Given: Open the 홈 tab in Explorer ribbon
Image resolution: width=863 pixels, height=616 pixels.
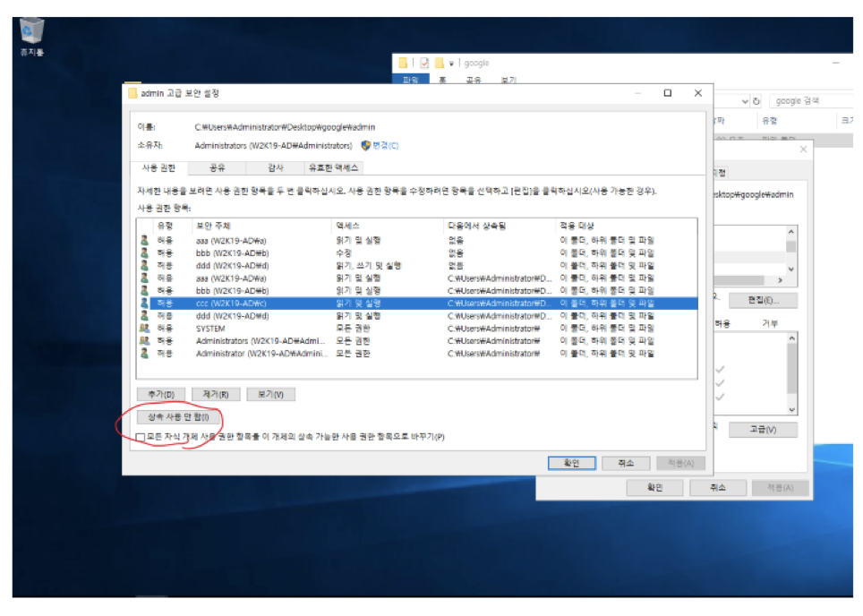Looking at the screenshot, I should [x=442, y=80].
